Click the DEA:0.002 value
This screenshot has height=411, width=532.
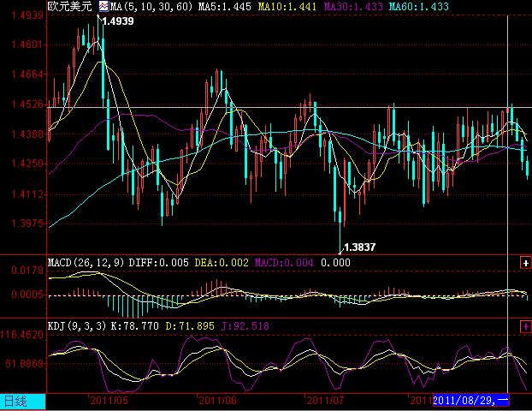click(x=222, y=263)
